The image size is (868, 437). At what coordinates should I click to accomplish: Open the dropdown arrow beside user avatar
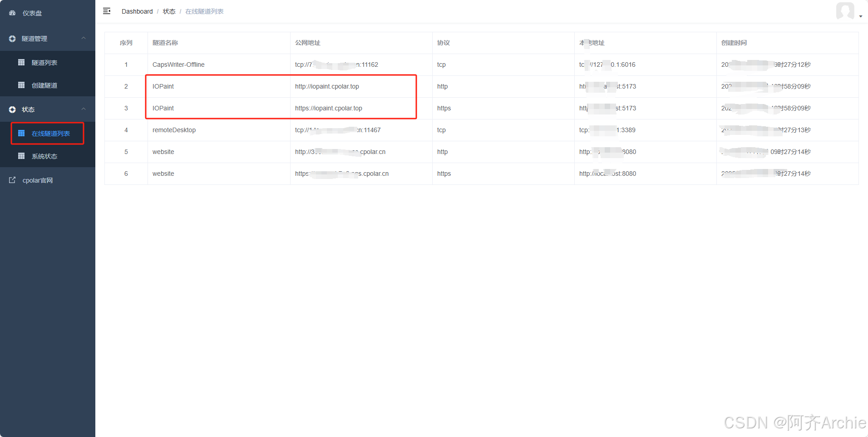pos(861,16)
